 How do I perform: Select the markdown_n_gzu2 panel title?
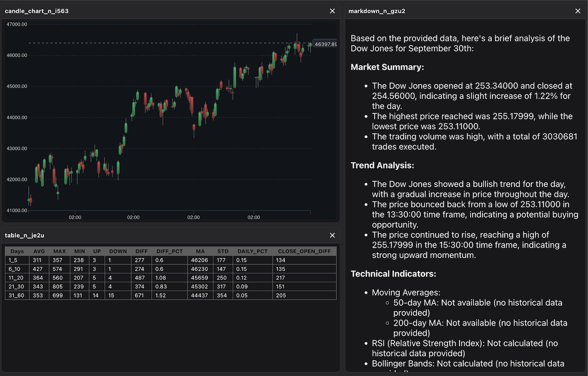pyautogui.click(x=378, y=11)
